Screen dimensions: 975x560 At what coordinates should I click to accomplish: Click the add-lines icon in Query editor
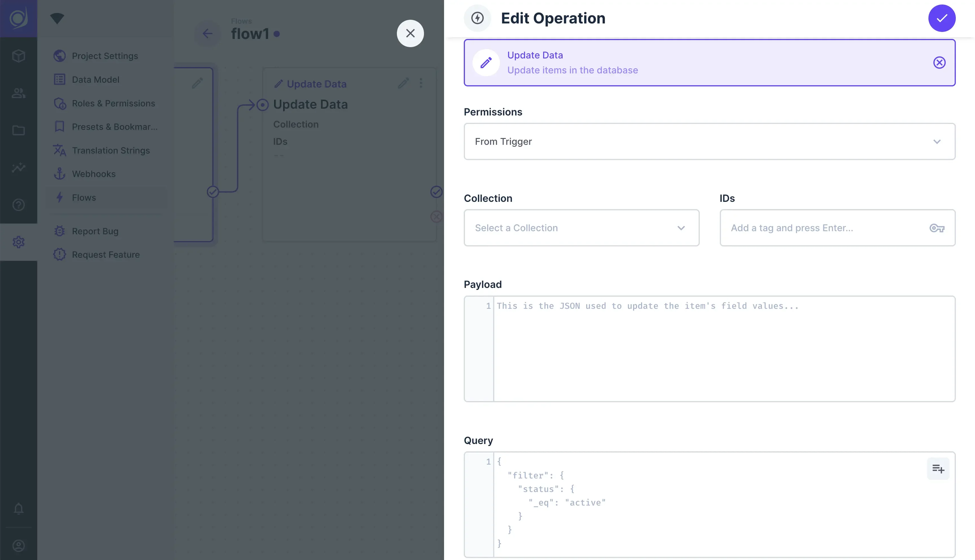(938, 469)
